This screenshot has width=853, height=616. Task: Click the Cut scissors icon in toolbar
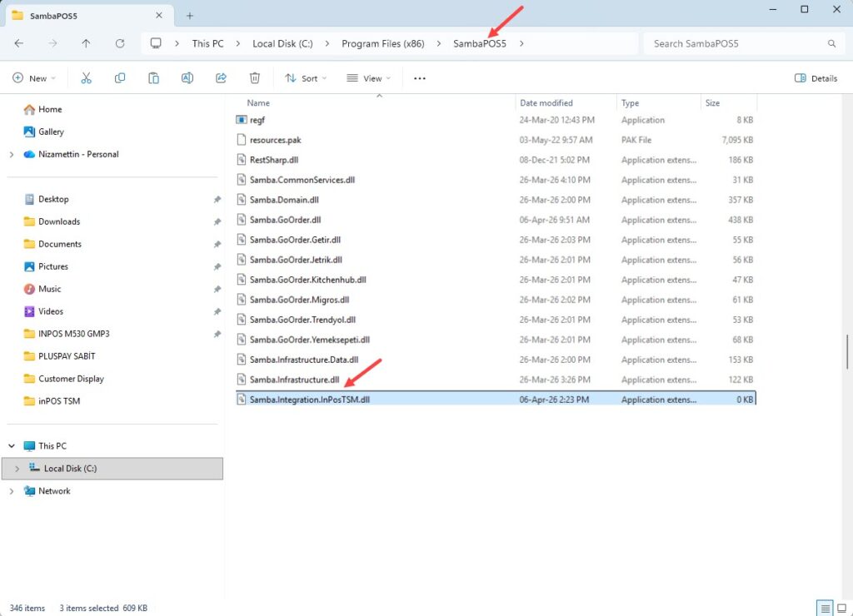pyautogui.click(x=86, y=78)
